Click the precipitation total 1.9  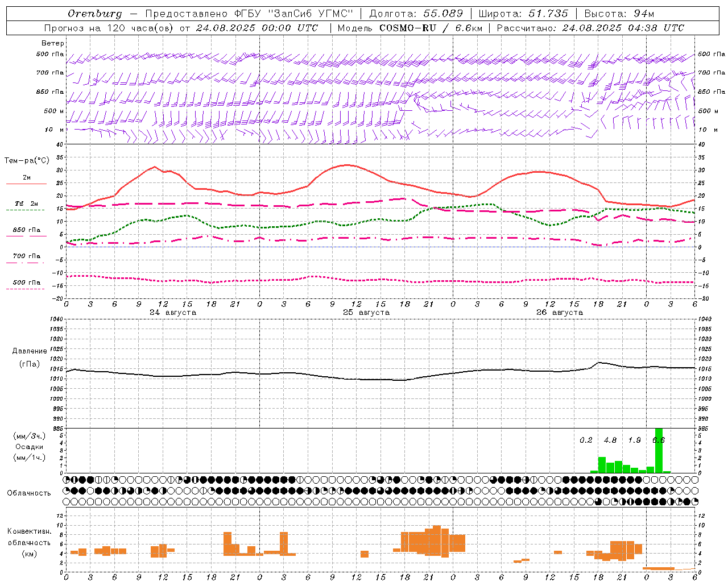click(x=634, y=440)
